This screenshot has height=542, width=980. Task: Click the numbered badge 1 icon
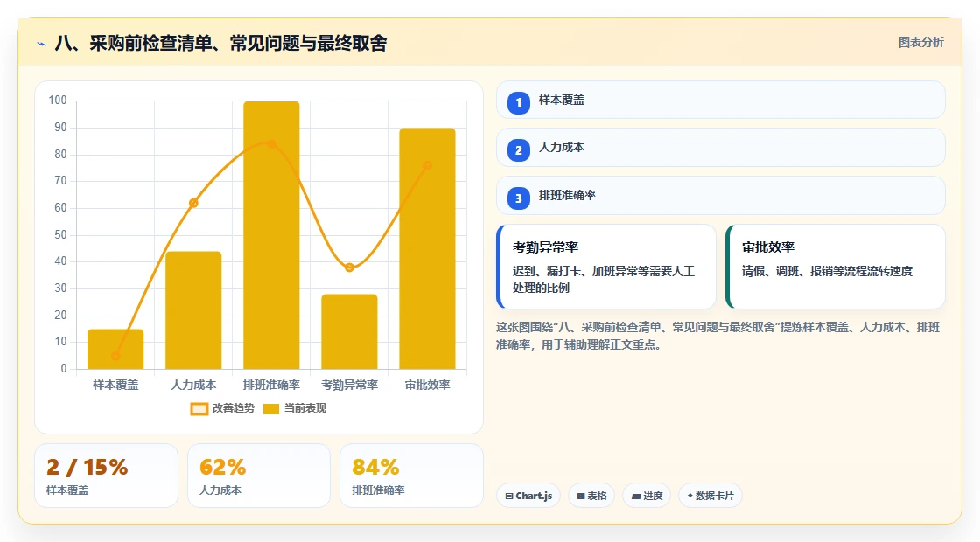pyautogui.click(x=519, y=102)
